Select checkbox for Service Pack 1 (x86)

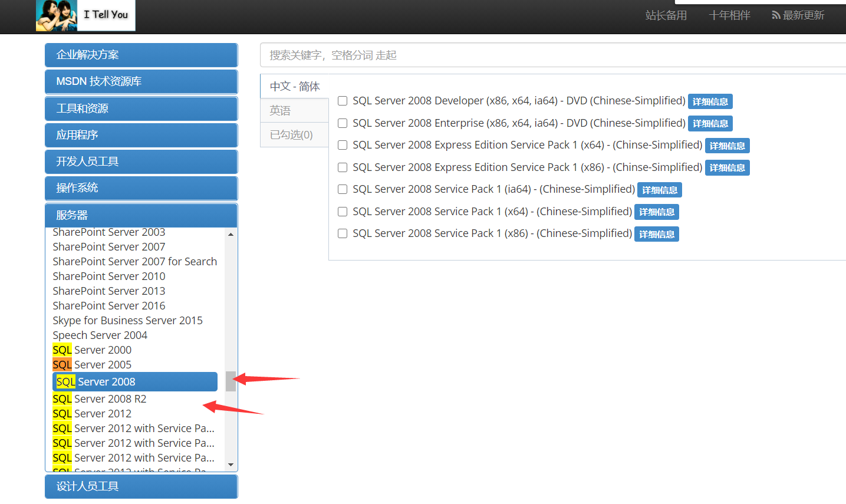(342, 233)
